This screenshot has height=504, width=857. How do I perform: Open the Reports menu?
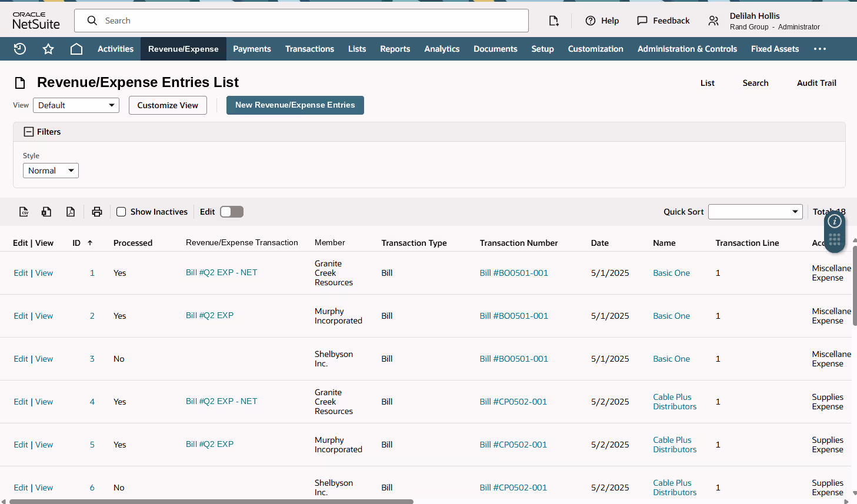(x=395, y=49)
